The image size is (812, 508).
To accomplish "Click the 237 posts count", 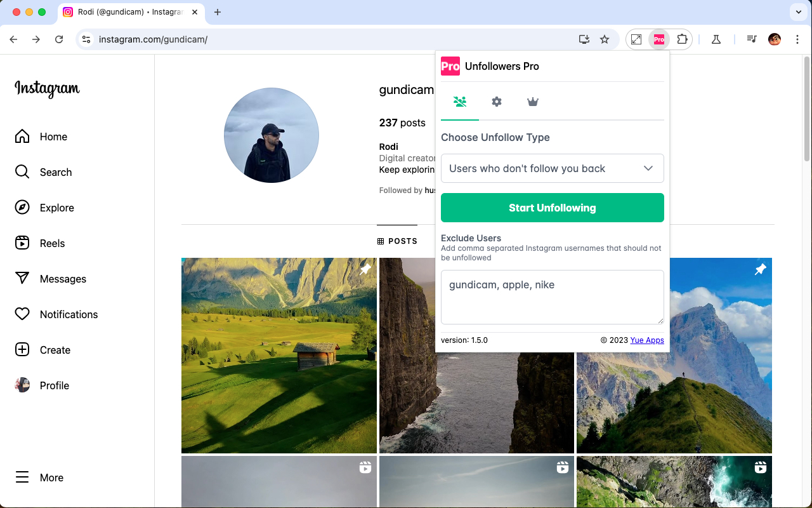I will point(402,123).
